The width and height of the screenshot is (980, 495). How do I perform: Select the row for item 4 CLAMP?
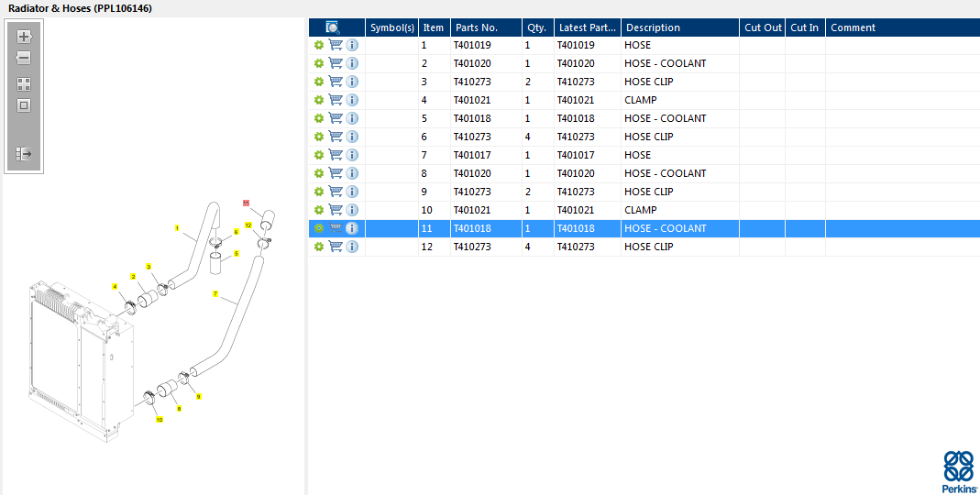tap(640, 100)
